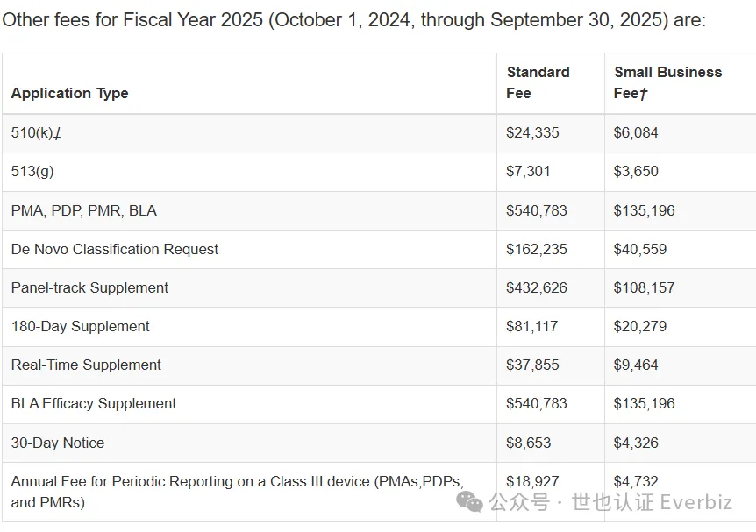The height and width of the screenshot is (532, 756).
Task: Click the 513(g) application type cell
Action: coord(32,172)
